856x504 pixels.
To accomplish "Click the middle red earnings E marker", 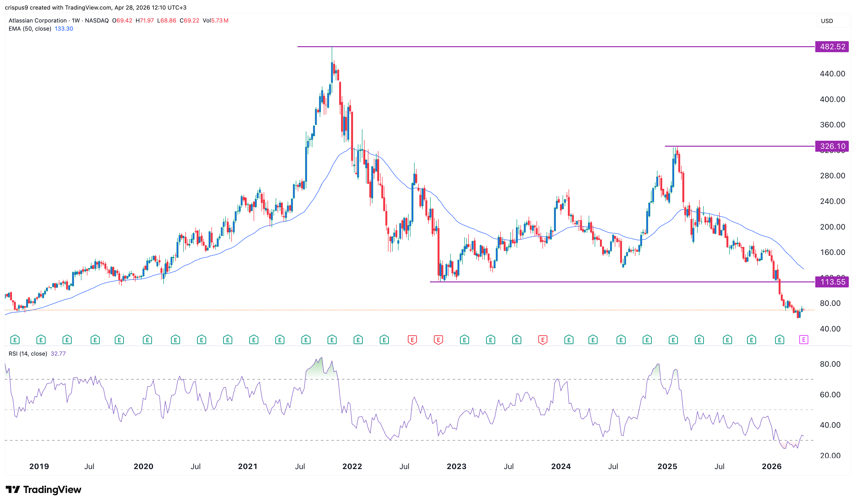I will 438,339.
